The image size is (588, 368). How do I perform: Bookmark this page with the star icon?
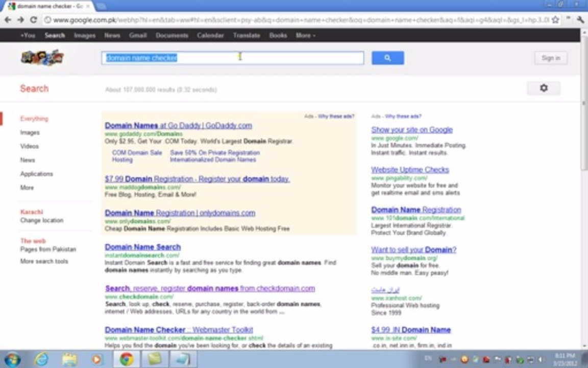point(555,20)
